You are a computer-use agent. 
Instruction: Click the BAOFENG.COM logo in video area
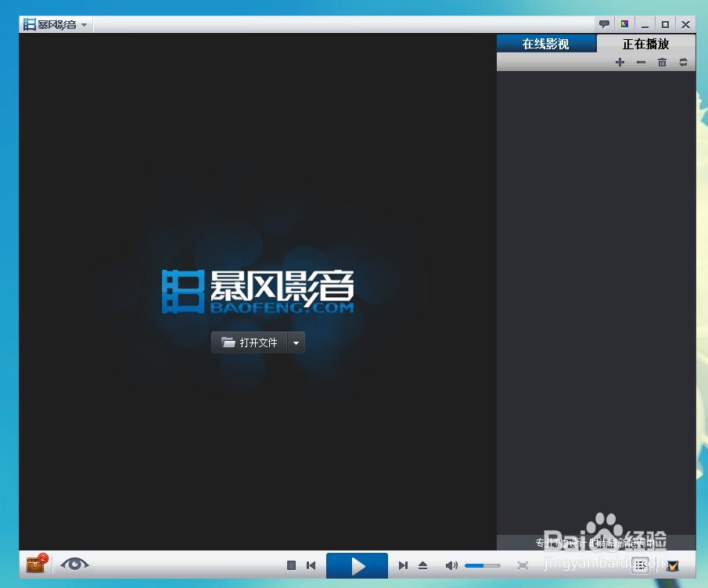[x=258, y=291]
